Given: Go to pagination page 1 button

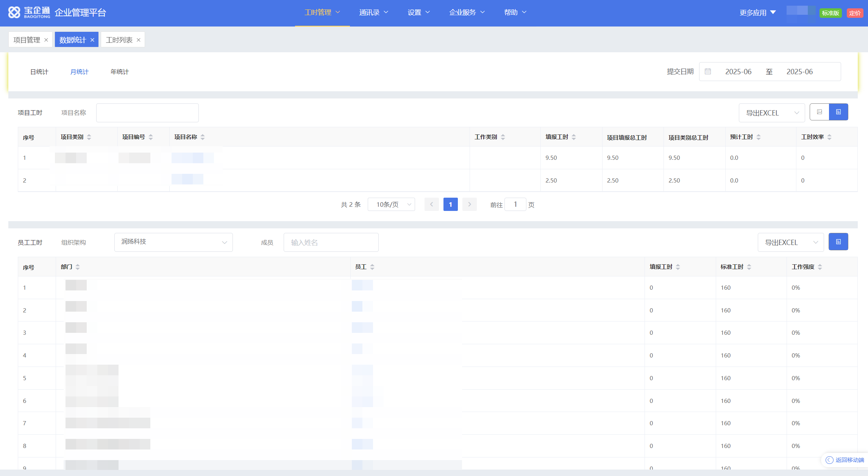Looking at the screenshot, I should pyautogui.click(x=450, y=204).
